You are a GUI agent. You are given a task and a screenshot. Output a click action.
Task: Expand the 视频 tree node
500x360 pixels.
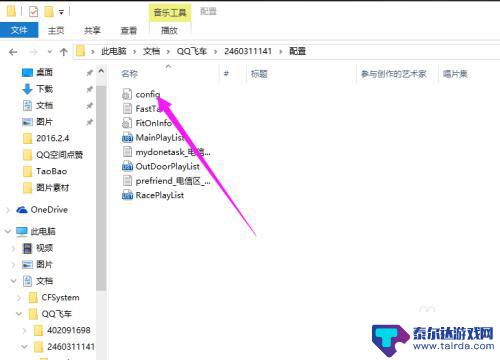click(13, 248)
